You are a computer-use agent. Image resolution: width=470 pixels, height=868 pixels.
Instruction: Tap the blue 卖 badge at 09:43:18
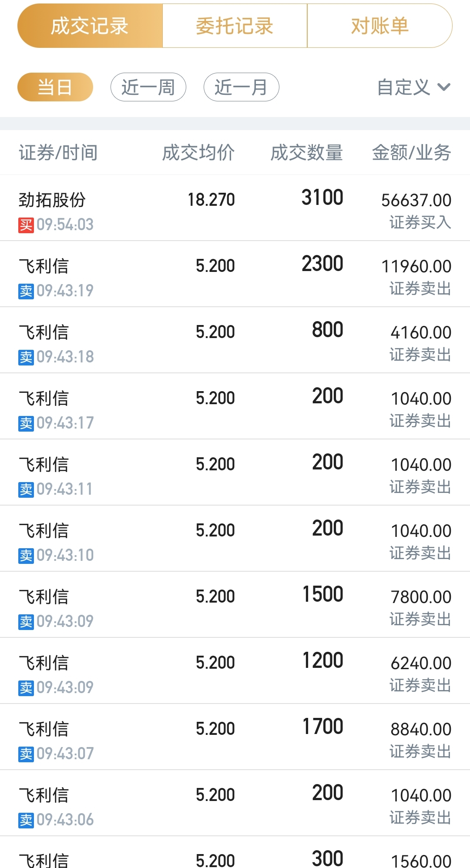click(x=26, y=357)
